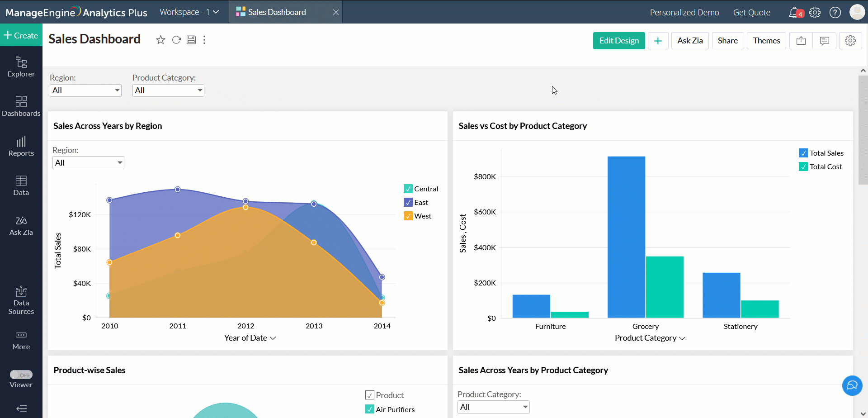Click the Get Quote link
The image size is (868, 418).
point(751,13)
